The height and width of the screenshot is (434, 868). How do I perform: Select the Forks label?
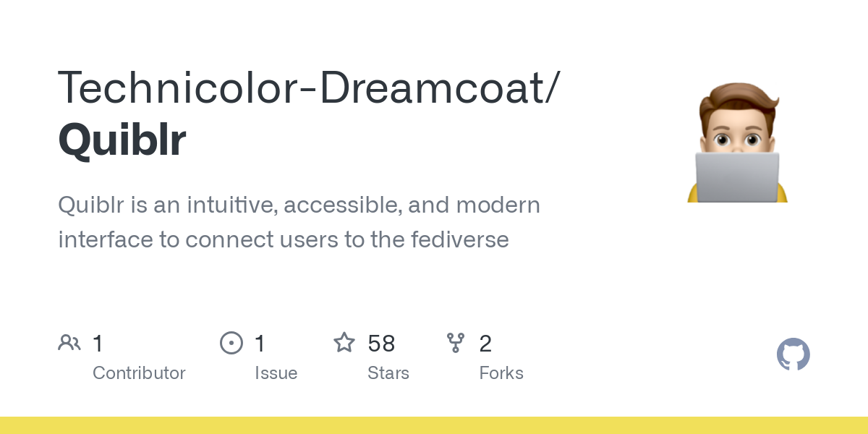(x=501, y=373)
